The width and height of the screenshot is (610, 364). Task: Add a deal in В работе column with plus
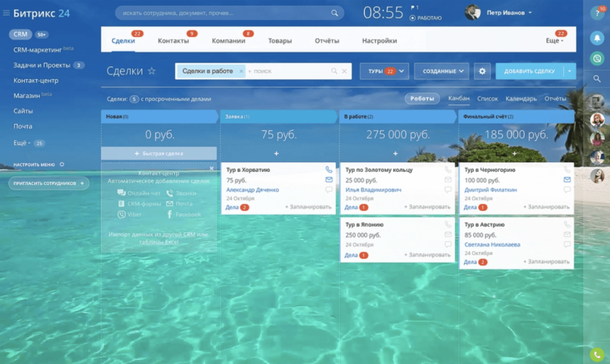tap(395, 154)
